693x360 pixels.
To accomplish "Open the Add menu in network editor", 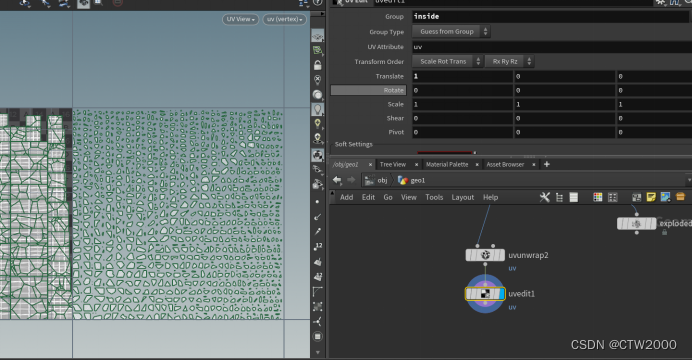I will click(x=346, y=197).
